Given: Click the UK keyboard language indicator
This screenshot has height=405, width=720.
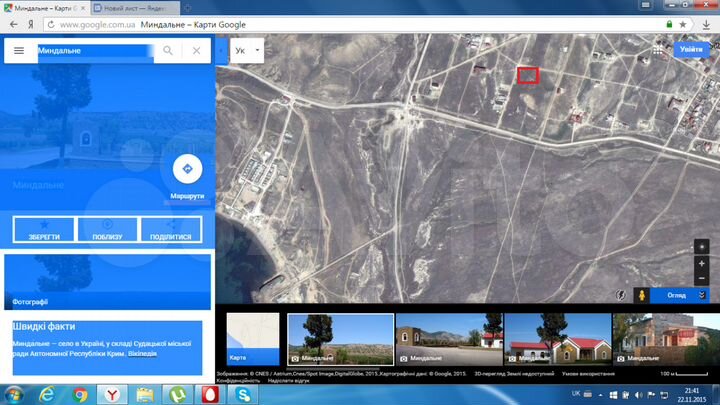Looking at the screenshot, I should click(576, 394).
